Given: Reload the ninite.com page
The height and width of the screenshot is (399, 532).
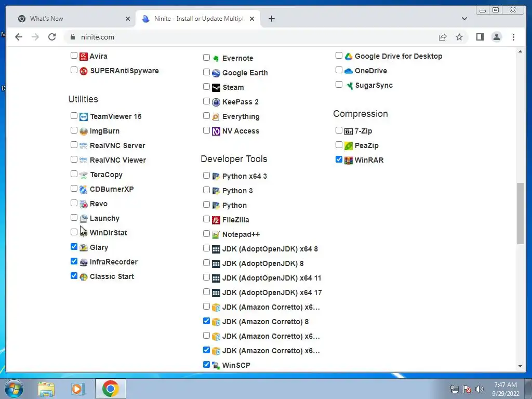Looking at the screenshot, I should 52,37.
